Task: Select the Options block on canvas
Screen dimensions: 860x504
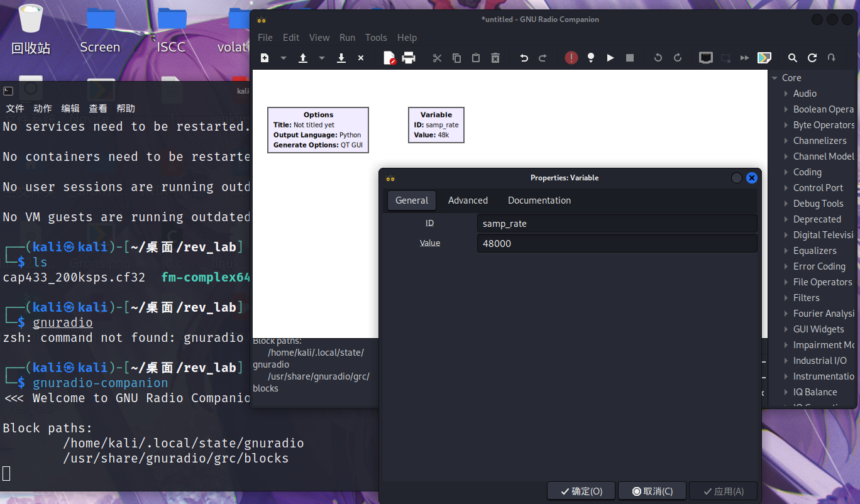Action: pos(318,130)
